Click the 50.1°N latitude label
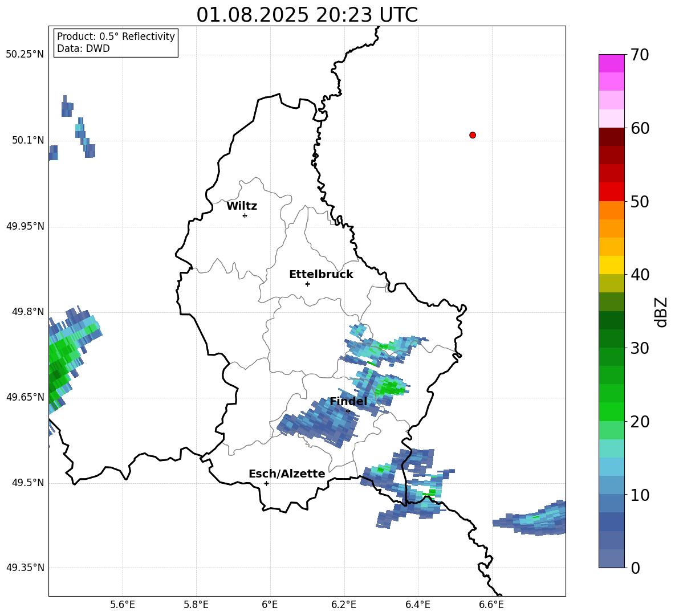The width and height of the screenshot is (675, 616). 27,140
